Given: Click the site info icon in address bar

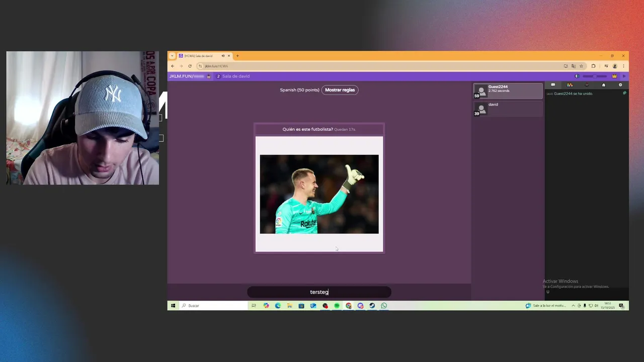Looking at the screenshot, I should tap(200, 66).
